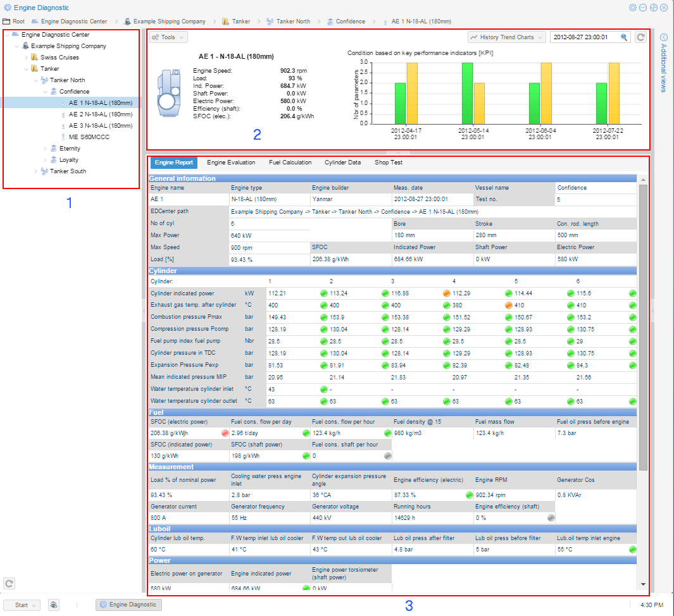Expand the Tanker South tree node
Image resolution: width=674 pixels, height=616 pixels.
tap(36, 171)
